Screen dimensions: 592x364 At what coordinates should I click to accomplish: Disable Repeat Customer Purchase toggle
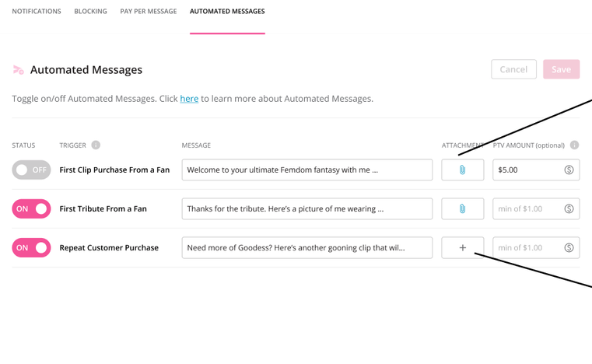31,247
